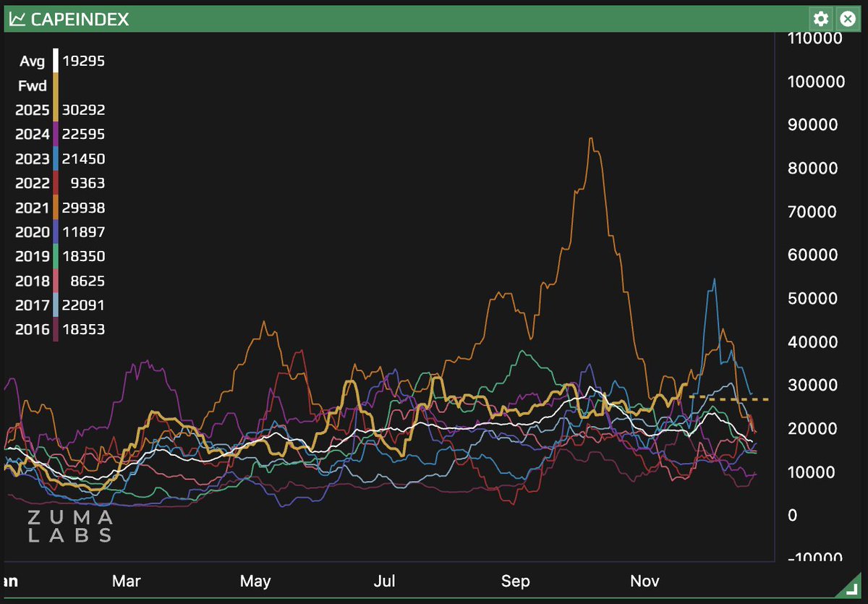The height and width of the screenshot is (604, 868).
Task: Click the 2020 value 11897
Action: (84, 232)
